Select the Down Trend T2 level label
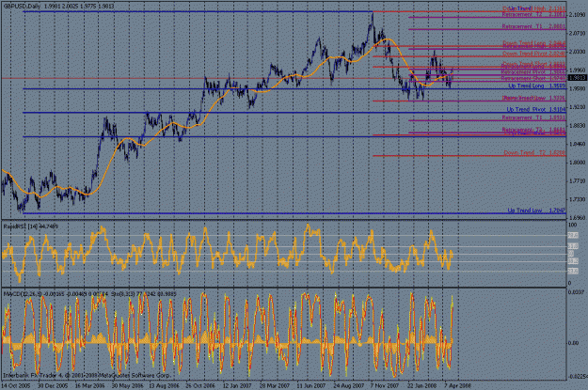This screenshot has width=588, height=390. click(534, 153)
